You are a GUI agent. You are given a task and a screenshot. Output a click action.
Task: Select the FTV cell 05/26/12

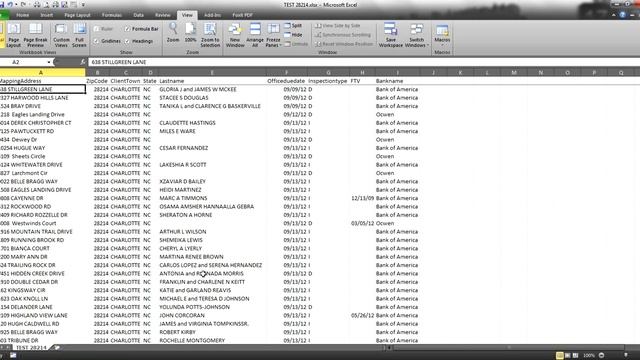click(362, 315)
